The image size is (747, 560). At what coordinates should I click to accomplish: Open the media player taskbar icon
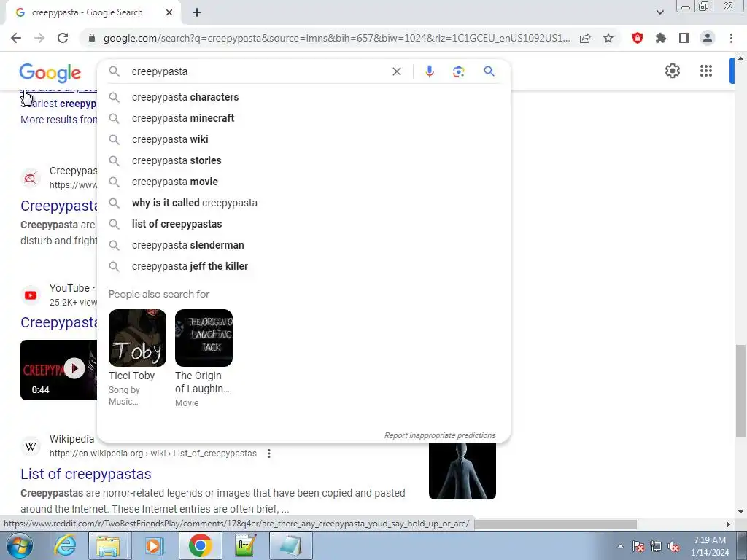[153, 545]
